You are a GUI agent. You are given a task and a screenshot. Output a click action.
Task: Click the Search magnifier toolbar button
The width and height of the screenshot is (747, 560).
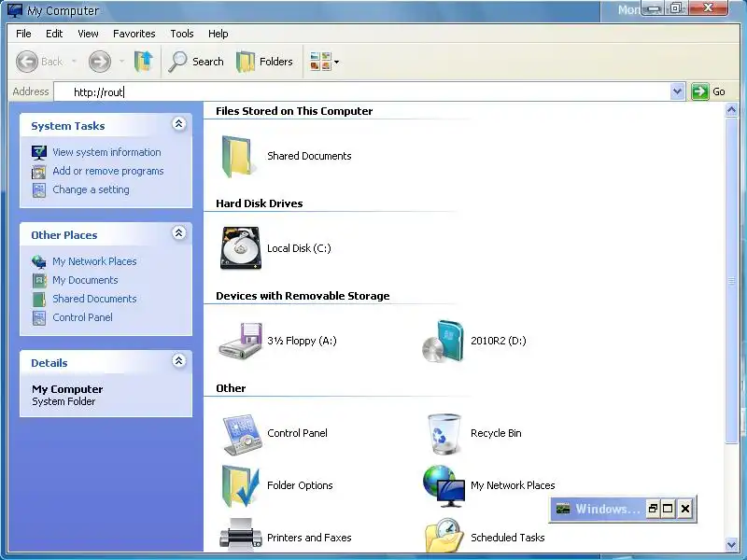point(196,62)
